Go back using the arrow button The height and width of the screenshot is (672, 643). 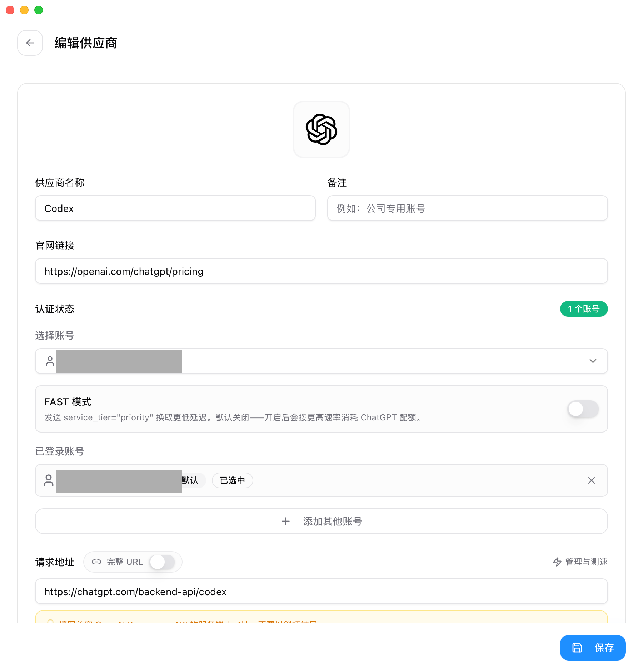[30, 43]
